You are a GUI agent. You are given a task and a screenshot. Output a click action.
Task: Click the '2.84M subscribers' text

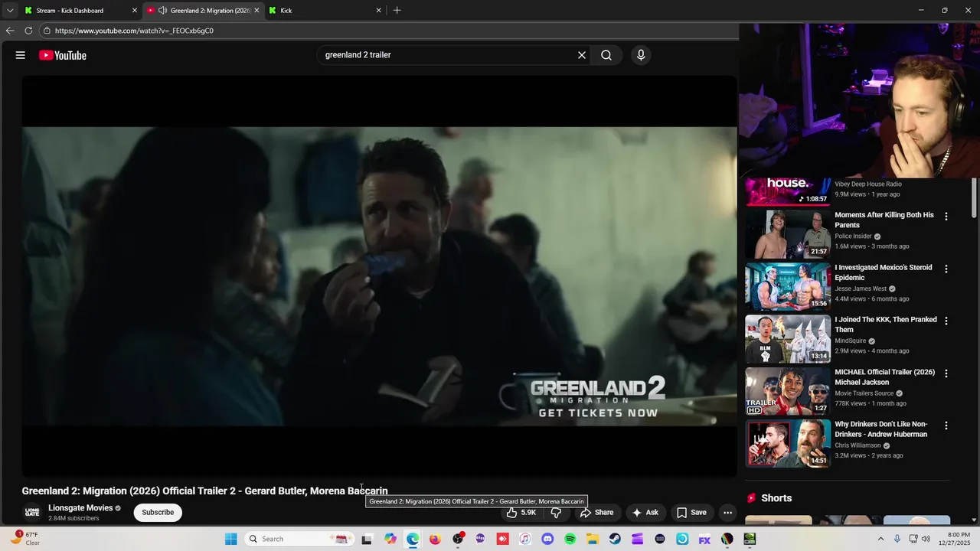pos(73,519)
